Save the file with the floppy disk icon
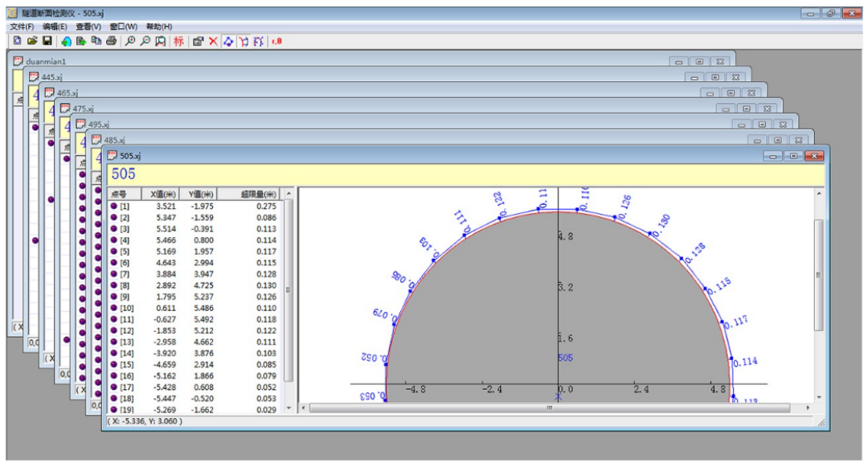 point(47,41)
